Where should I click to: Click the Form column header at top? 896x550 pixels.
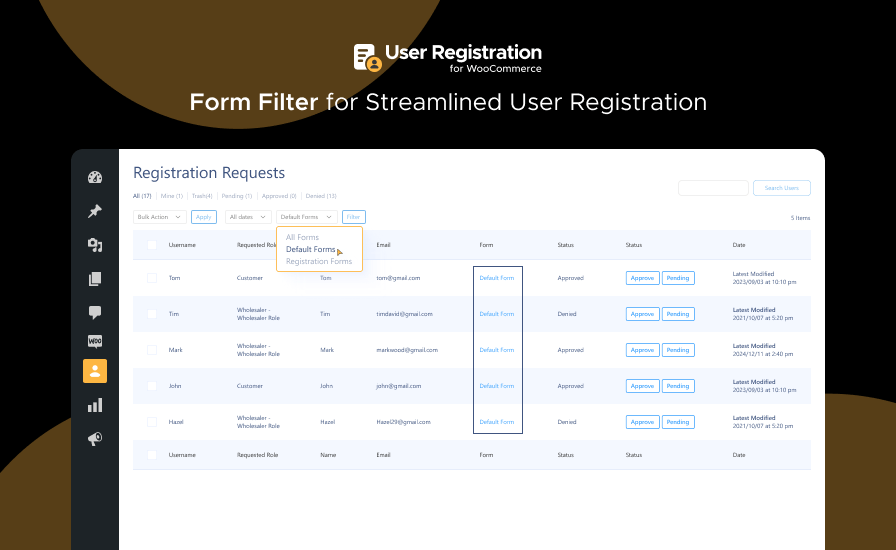coord(486,245)
